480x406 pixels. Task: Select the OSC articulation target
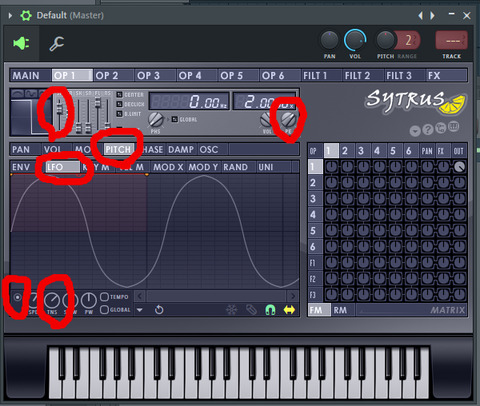(x=212, y=149)
